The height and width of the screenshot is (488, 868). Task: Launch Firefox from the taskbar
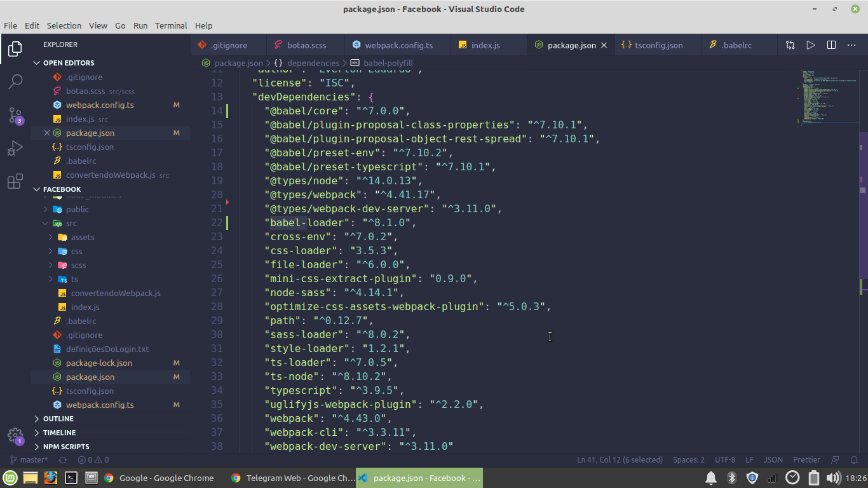(x=51, y=478)
